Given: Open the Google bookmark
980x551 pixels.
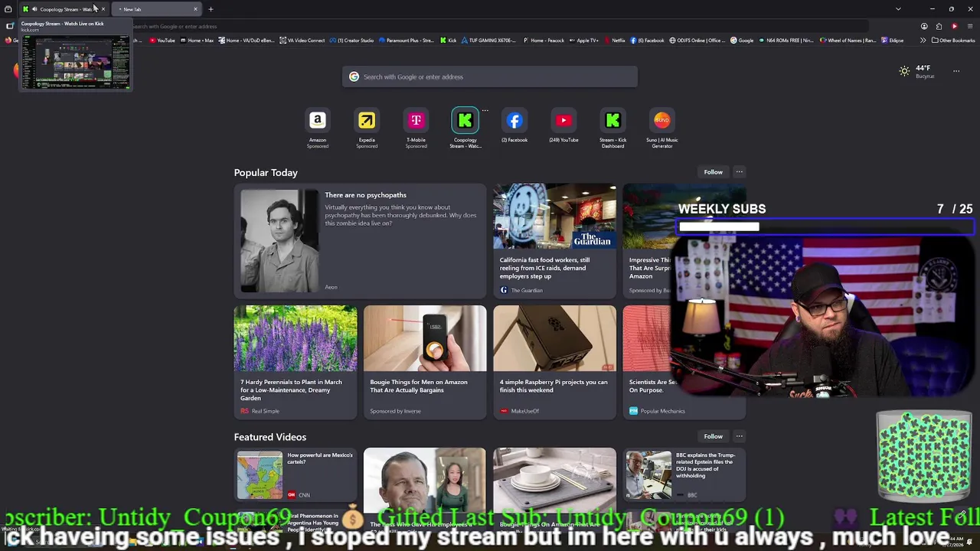Looking at the screenshot, I should click(x=742, y=41).
